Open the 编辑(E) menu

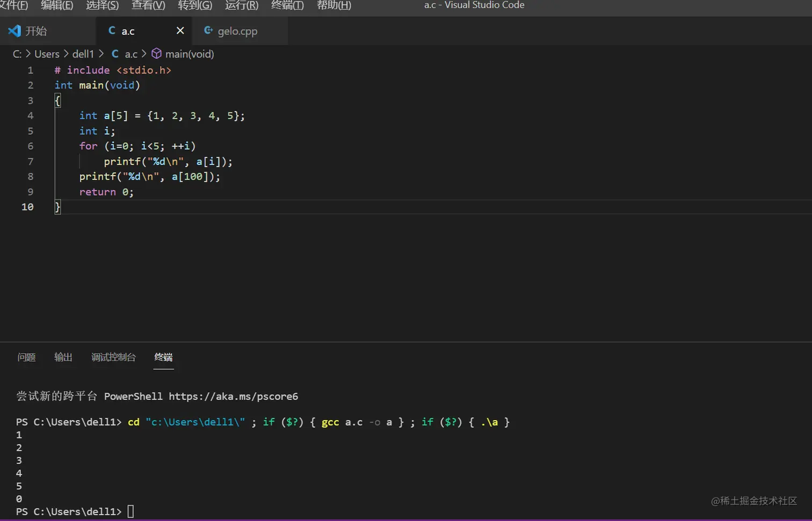tap(57, 5)
